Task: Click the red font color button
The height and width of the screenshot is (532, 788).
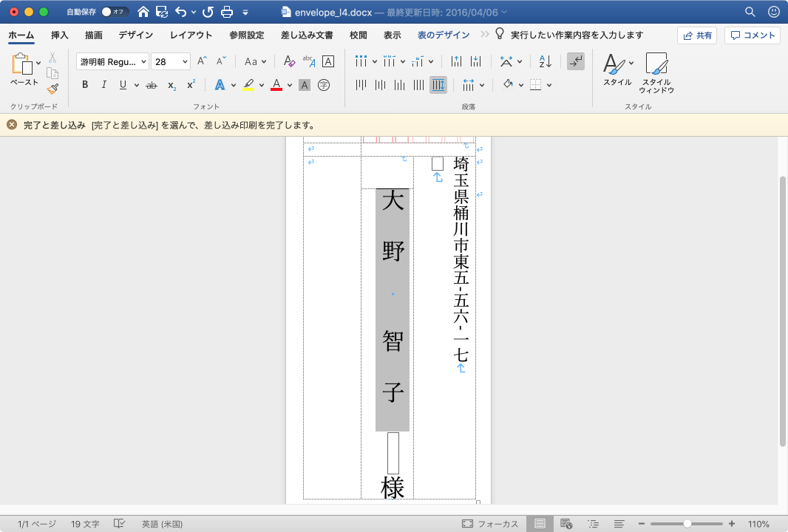Action: click(x=276, y=85)
